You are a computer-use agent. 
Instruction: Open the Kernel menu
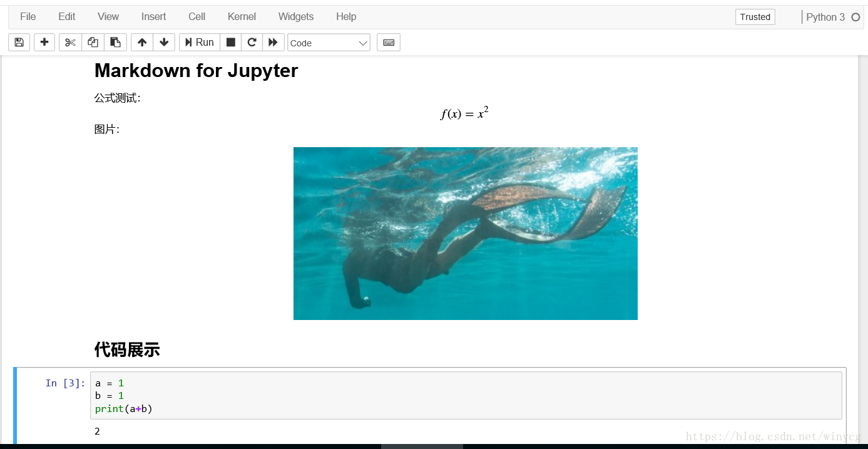tap(242, 17)
